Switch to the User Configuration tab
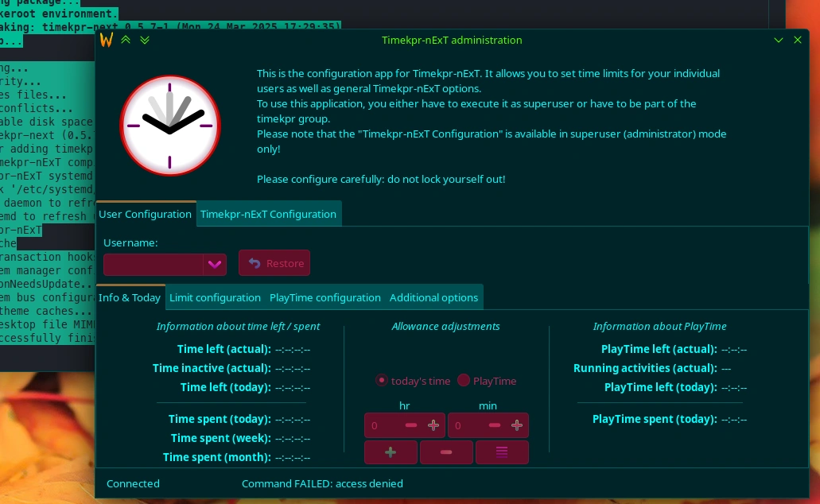This screenshot has height=504, width=820. [146, 214]
